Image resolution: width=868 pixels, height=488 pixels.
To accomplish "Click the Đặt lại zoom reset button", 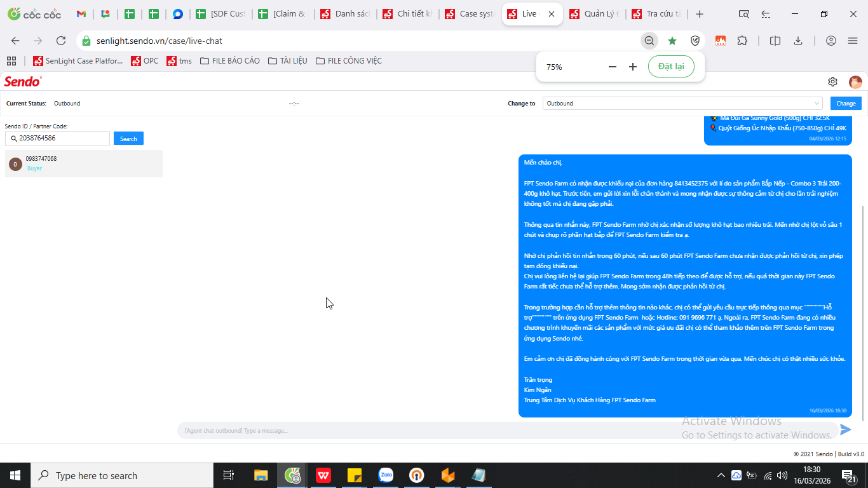I will point(671,67).
